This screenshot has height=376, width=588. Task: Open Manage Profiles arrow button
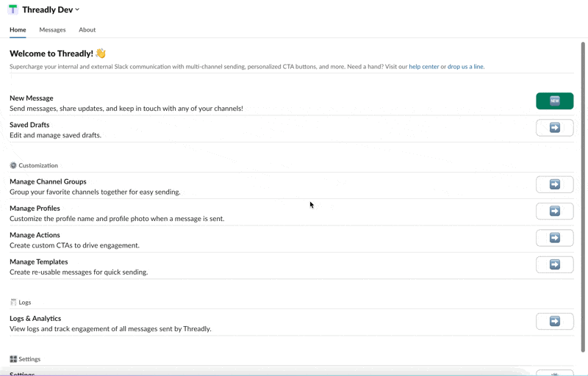coord(555,211)
